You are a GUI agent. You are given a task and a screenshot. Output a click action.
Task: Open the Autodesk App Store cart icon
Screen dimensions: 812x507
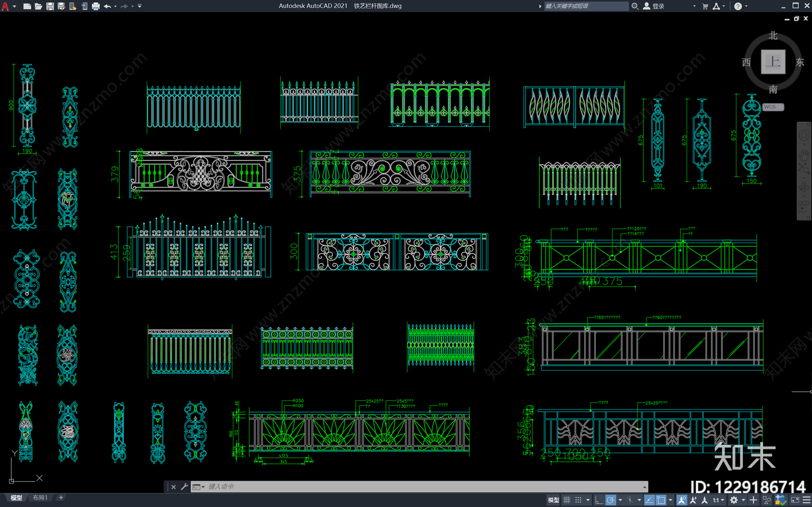(705, 6)
